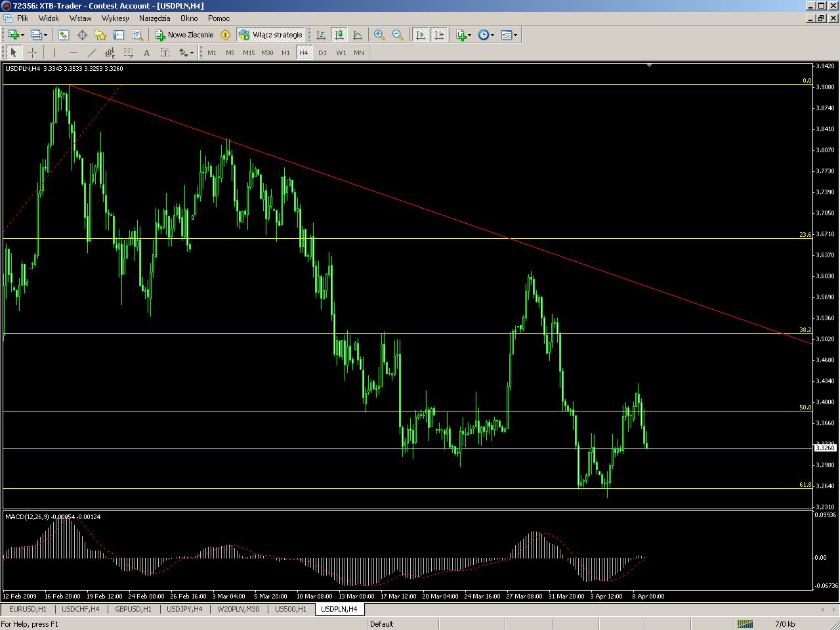This screenshot has width=840, height=630.
Task: Switch to the EURUSD,H1 chart tab
Action: (28, 609)
